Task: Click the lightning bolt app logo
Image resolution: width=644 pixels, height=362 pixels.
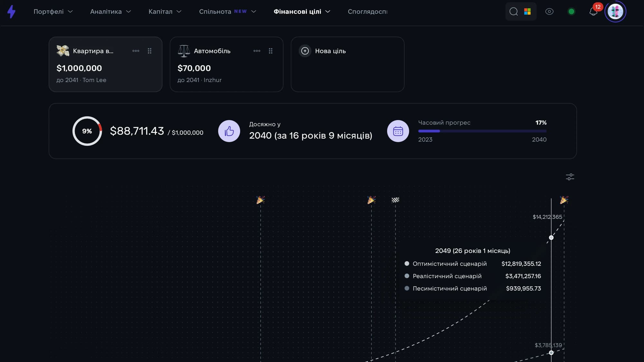Action: click(12, 12)
